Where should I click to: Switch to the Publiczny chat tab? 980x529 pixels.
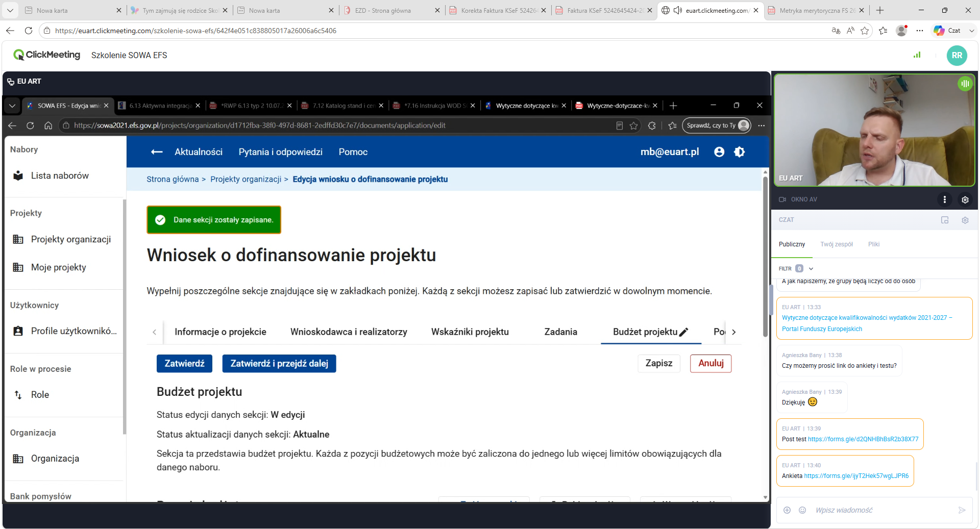792,244
